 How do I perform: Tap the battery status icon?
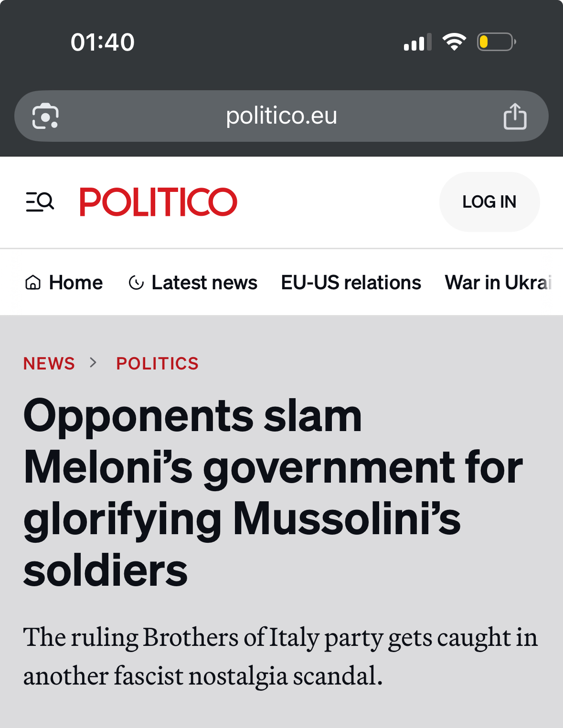click(x=496, y=42)
